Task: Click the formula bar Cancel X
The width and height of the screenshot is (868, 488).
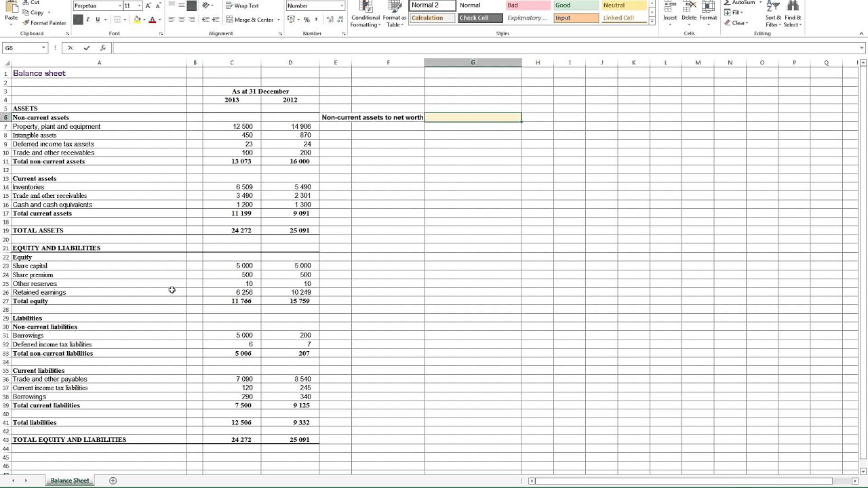Action: coord(70,48)
